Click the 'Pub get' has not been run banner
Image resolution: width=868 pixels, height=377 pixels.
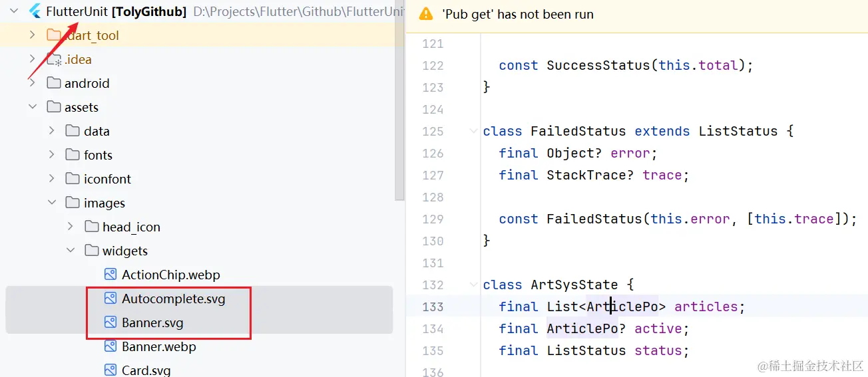pos(636,15)
